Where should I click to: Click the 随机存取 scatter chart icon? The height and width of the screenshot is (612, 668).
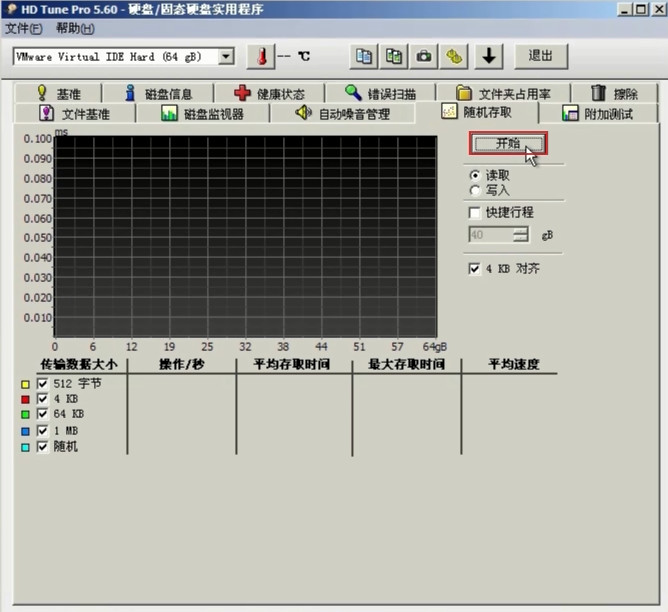point(449,111)
